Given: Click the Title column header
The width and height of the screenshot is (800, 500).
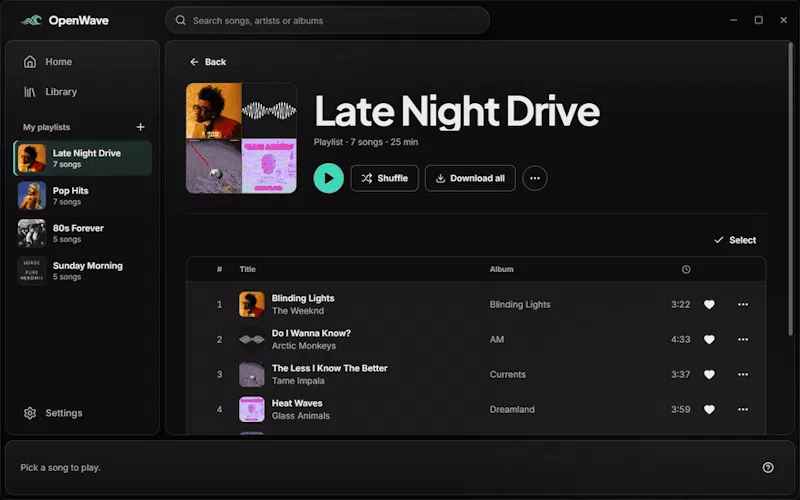Looking at the screenshot, I should pyautogui.click(x=247, y=269).
